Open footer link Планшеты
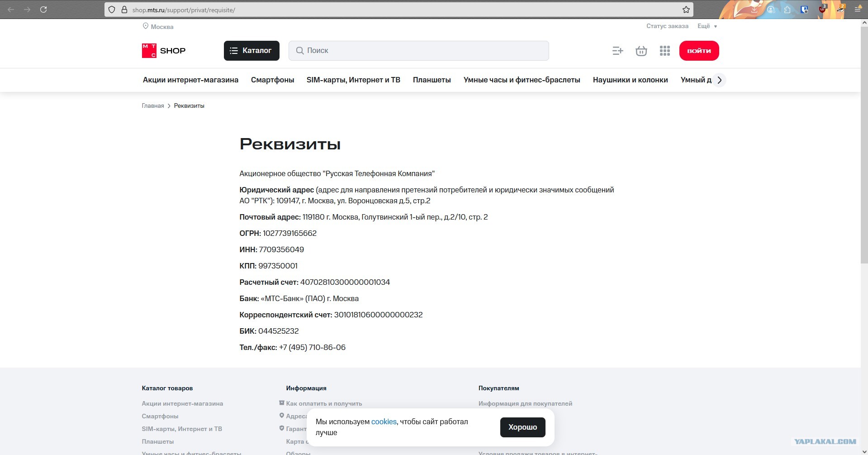Screen dimensions: 868x455 click(x=158, y=441)
